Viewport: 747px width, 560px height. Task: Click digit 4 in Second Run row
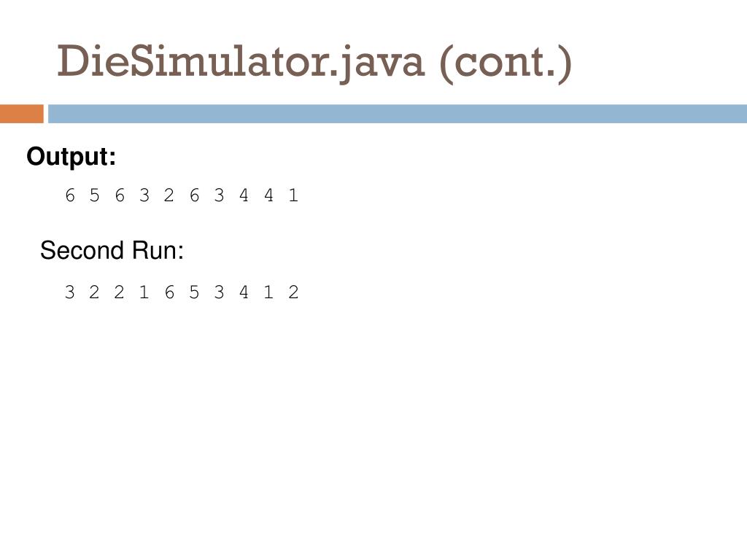pos(244,292)
